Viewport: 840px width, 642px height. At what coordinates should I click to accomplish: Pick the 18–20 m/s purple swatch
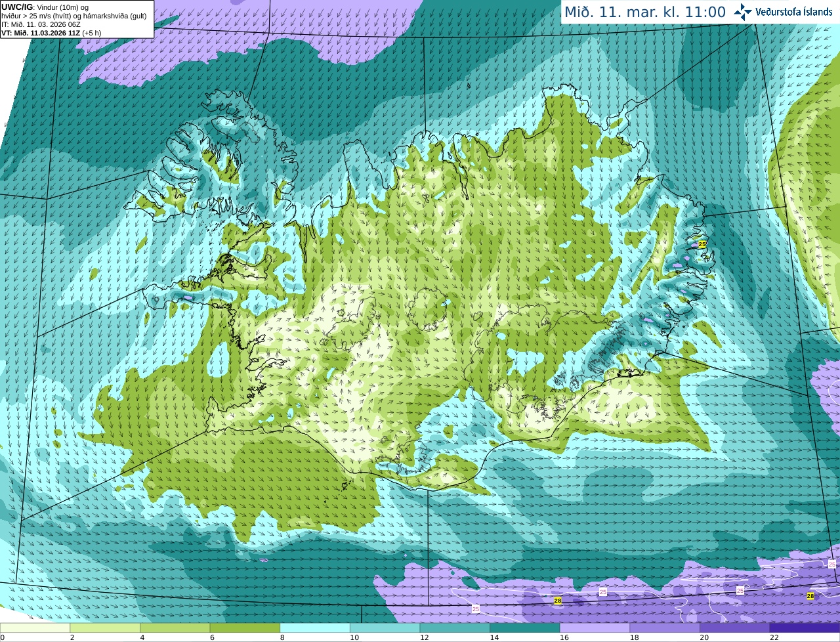click(x=665, y=628)
